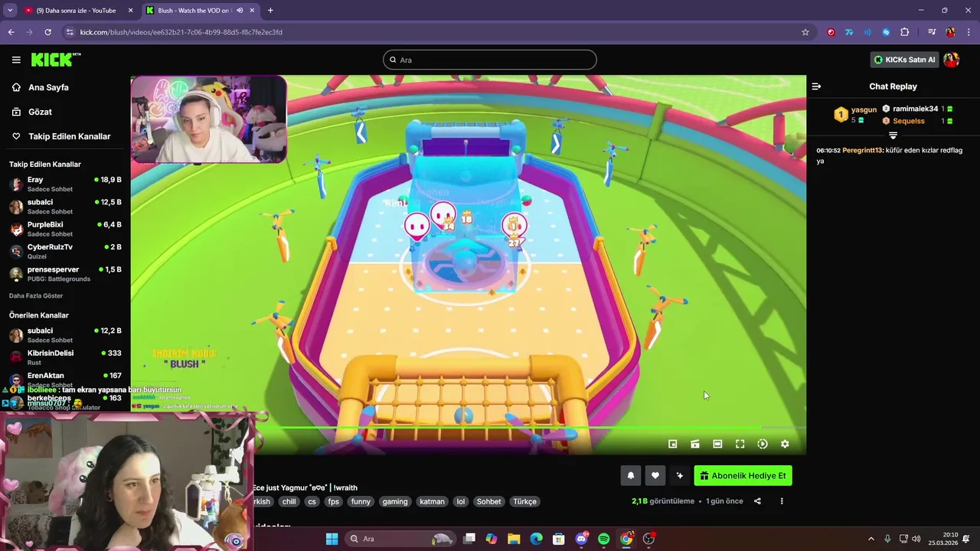Open the Kick profile avatar menu

(951, 60)
